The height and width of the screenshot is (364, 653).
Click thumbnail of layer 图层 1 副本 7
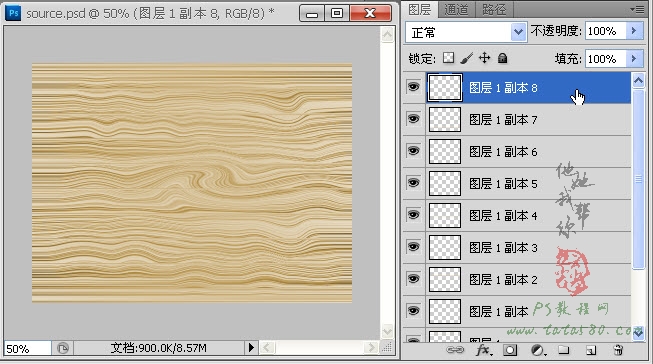click(x=445, y=120)
